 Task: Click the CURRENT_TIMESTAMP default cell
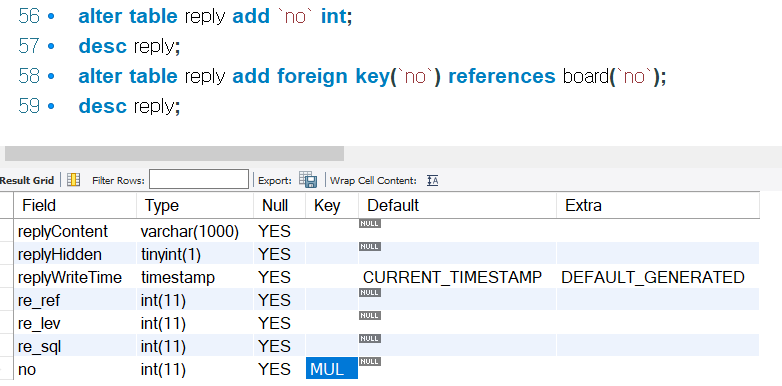click(457, 277)
